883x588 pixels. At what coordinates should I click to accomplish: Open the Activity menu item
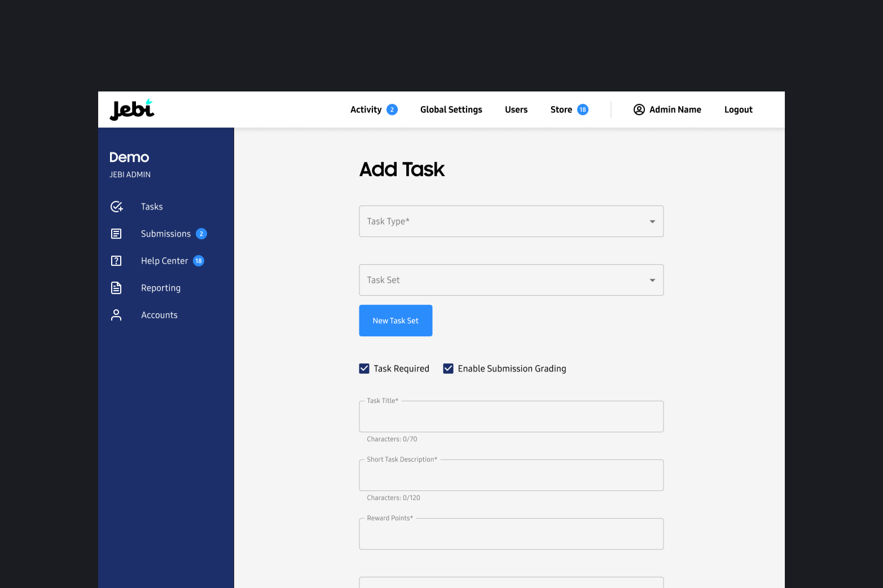(366, 109)
